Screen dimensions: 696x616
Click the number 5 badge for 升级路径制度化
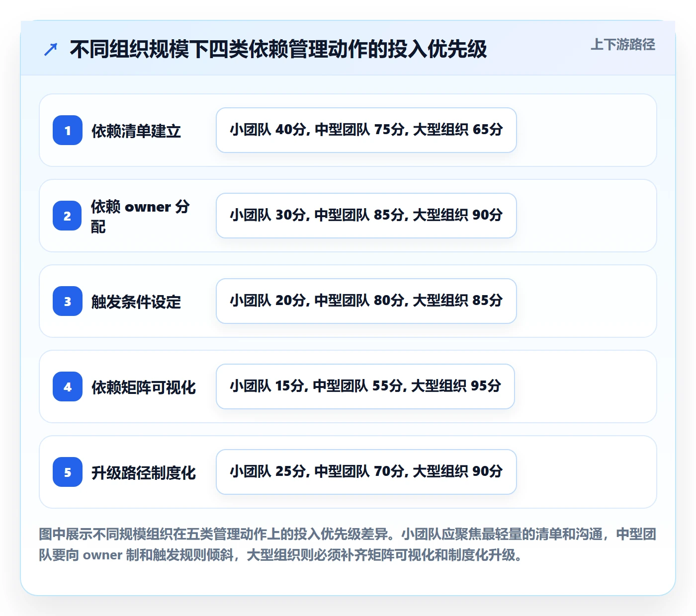tap(68, 472)
